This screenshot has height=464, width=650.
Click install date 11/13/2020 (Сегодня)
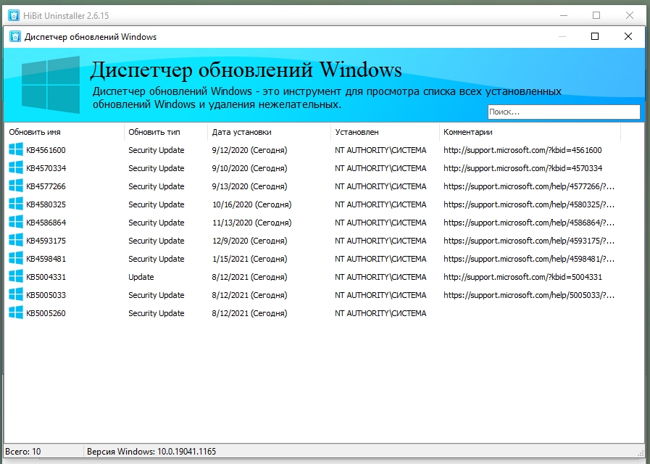[252, 223]
